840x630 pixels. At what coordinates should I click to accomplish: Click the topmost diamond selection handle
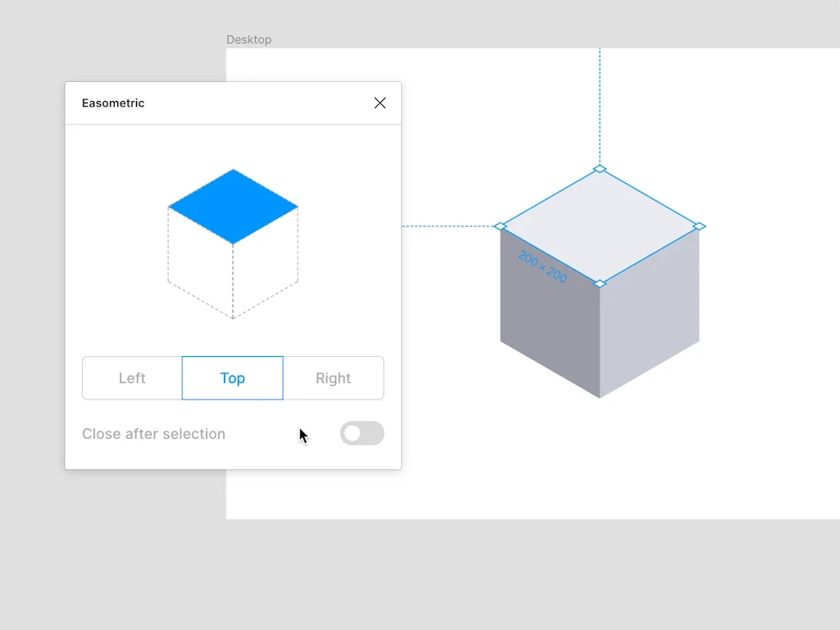tap(600, 170)
